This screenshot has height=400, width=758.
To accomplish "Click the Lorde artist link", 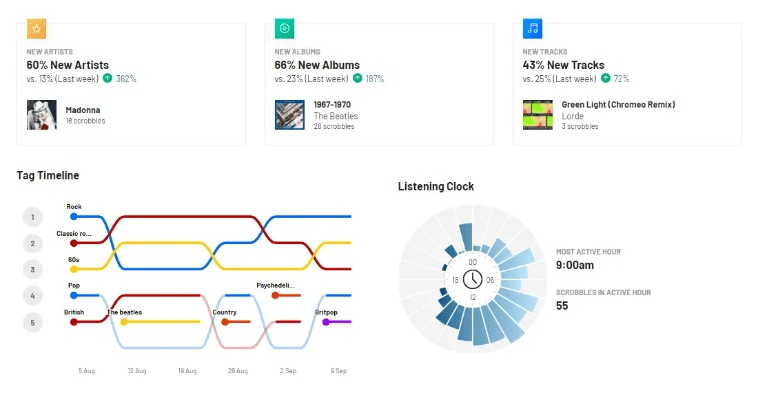I will (x=572, y=116).
